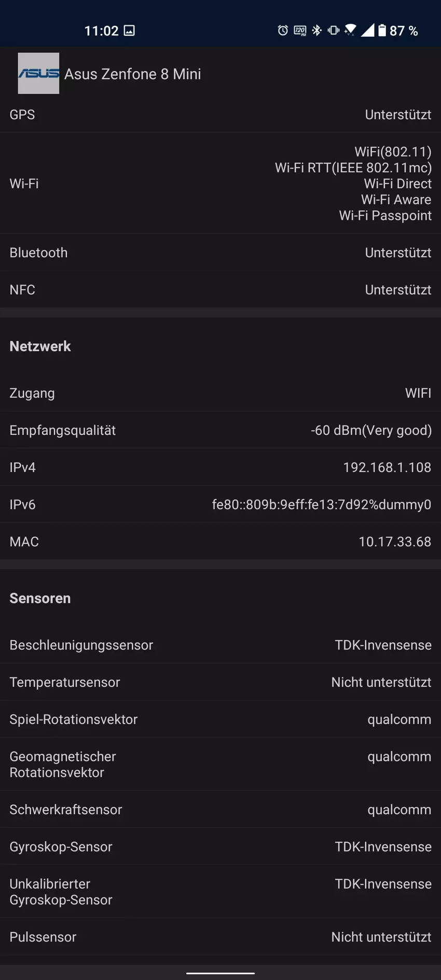Screen dimensions: 441x980
Task: Tap the vibrate mode status icon
Action: (x=334, y=31)
